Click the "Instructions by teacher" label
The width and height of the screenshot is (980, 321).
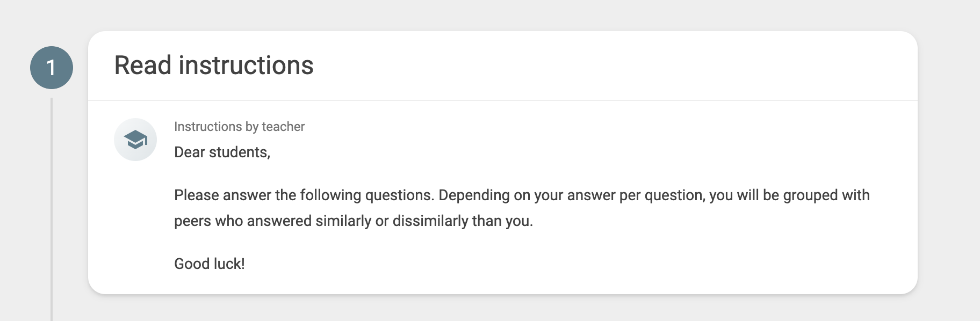(239, 127)
